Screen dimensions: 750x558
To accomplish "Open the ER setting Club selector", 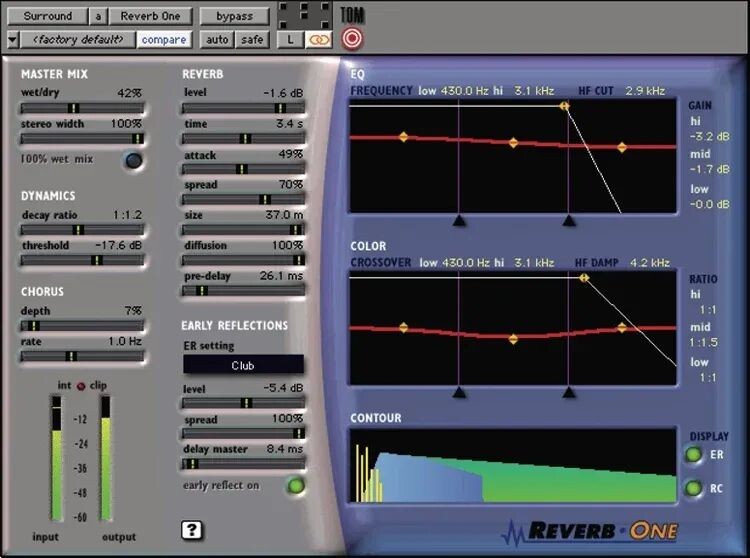I will click(x=243, y=366).
